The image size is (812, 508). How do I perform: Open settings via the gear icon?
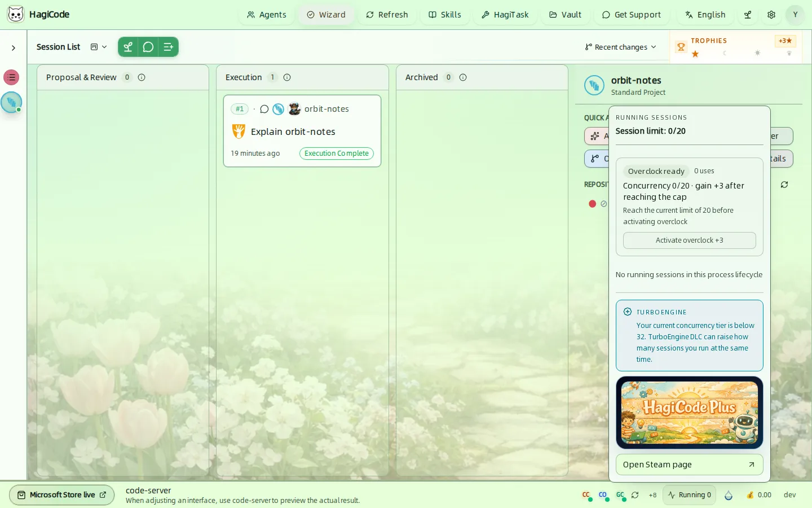[771, 15]
